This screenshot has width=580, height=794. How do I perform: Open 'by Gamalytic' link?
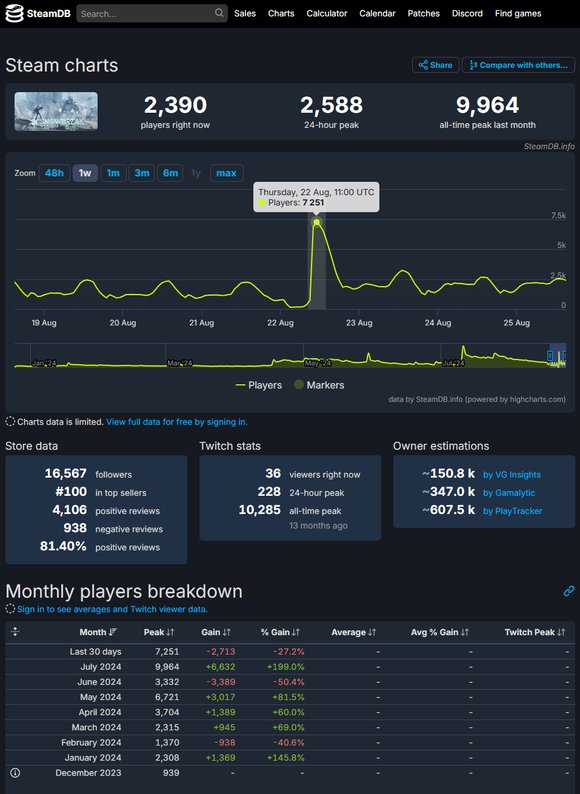[x=509, y=493]
